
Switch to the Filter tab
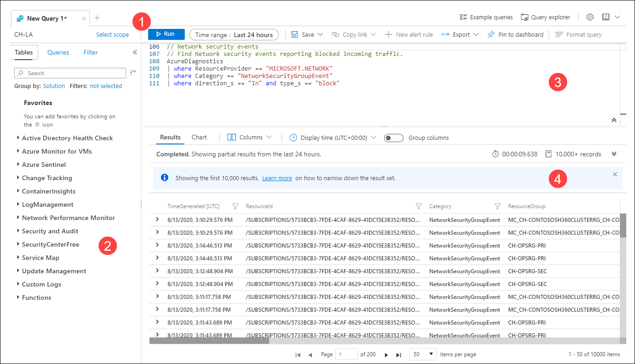[91, 52]
